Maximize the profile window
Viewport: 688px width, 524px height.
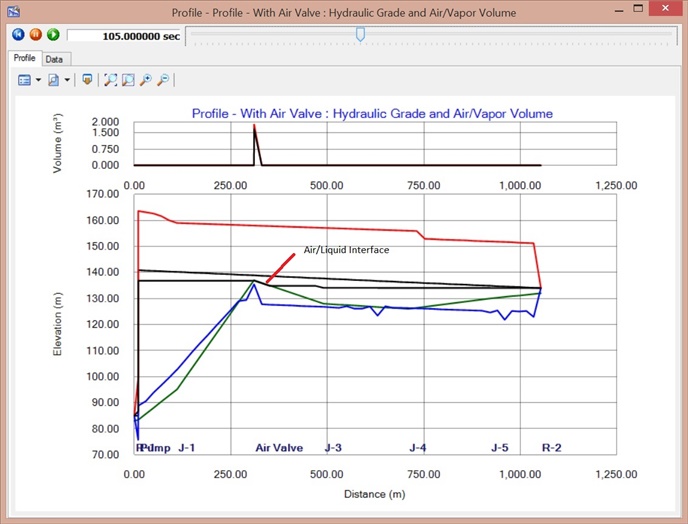(x=639, y=11)
